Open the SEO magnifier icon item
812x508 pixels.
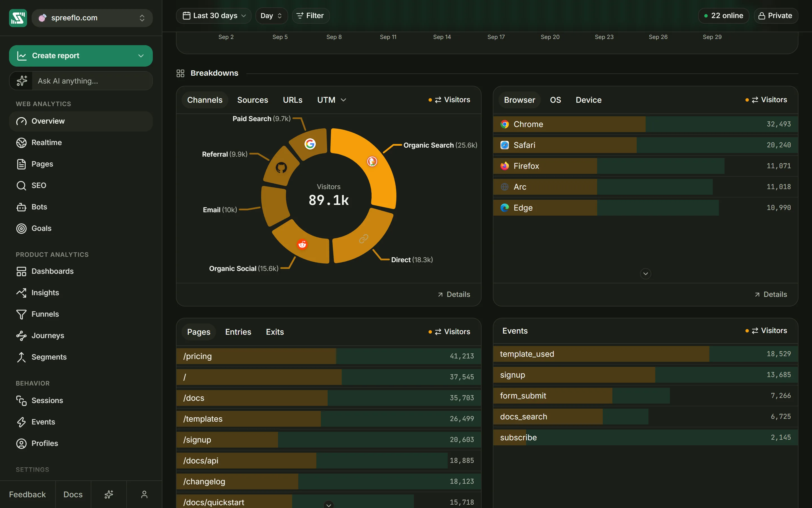pos(21,185)
